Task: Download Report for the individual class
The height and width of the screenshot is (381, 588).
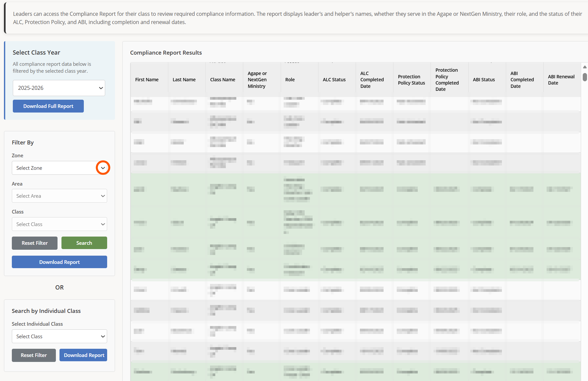Action: 84,355
